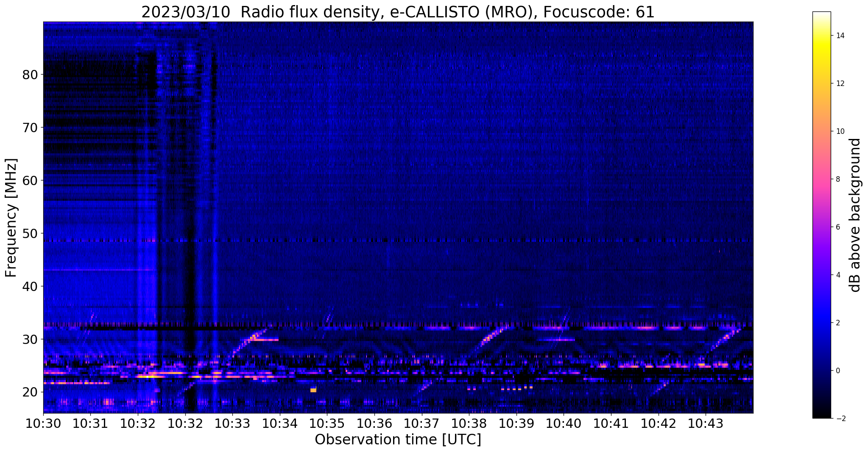Click the dB colorbar gradient strip
The image size is (868, 452).
click(x=821, y=215)
